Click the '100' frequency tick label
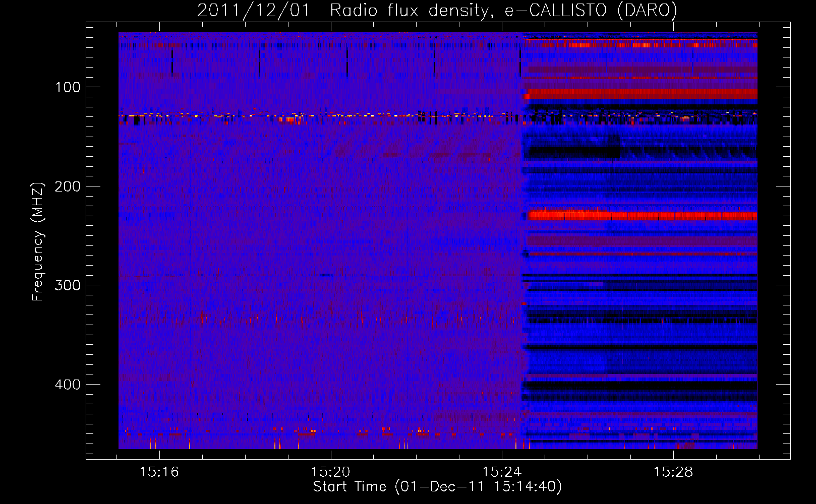This screenshot has height=504, width=816. [68, 87]
